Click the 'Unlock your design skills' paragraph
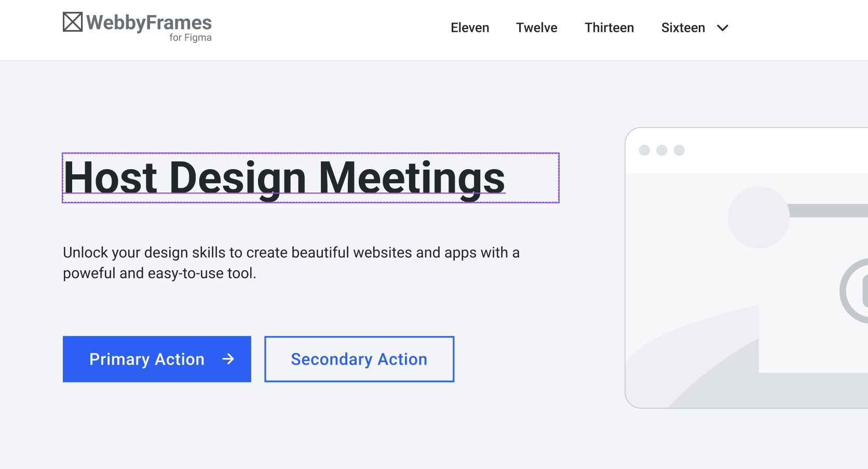Screen dimensions: 868x469 (291, 263)
